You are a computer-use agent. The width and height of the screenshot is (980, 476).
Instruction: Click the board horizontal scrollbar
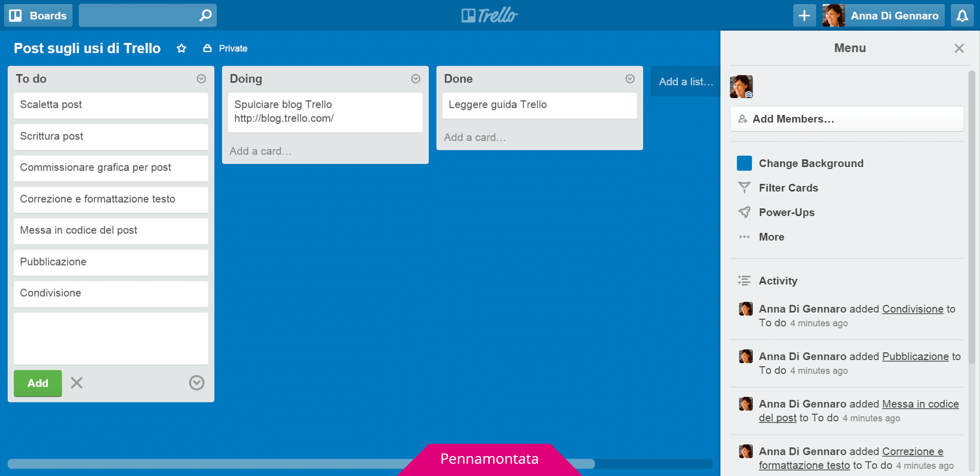coord(301,464)
